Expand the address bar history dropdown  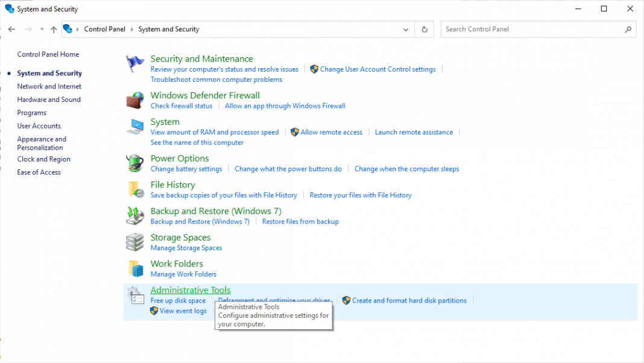pyautogui.click(x=406, y=29)
